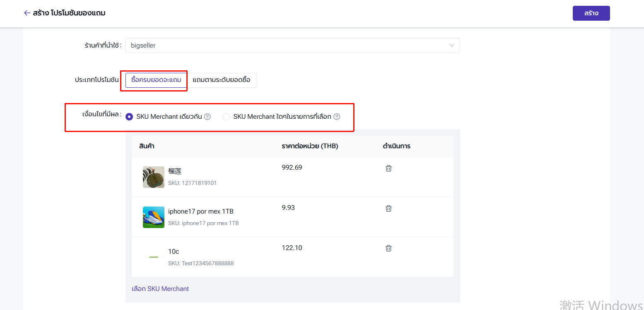Screen dimensions: 644x310
Task: Click the purple สร้าง button
Action: click(591, 13)
